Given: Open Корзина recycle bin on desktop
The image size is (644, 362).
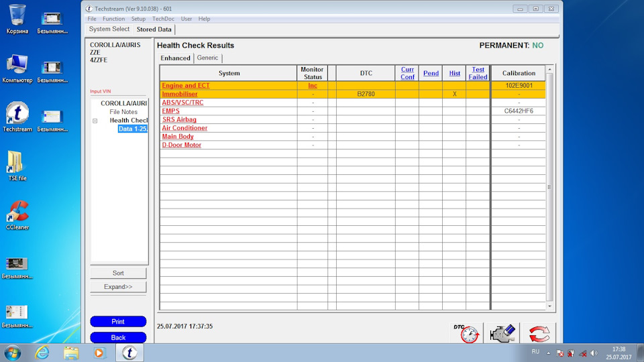Looking at the screenshot, I should click(x=17, y=19).
